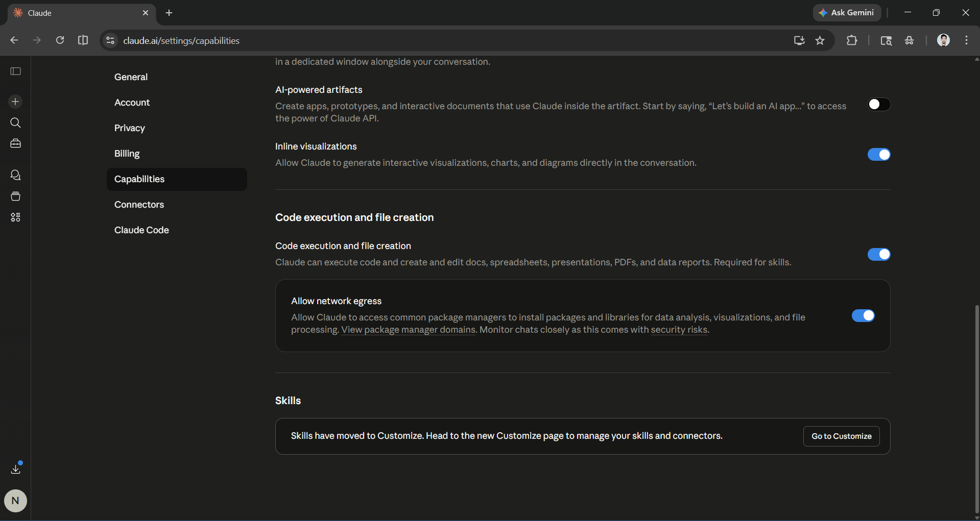The width and height of the screenshot is (980, 521).
Task: Select the Claude browser tab
Action: (82, 13)
